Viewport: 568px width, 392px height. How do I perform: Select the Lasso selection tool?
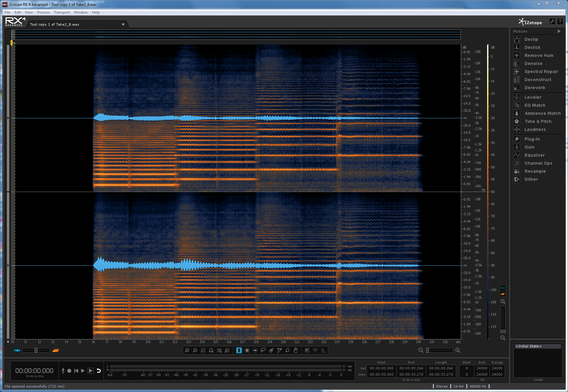click(263, 350)
